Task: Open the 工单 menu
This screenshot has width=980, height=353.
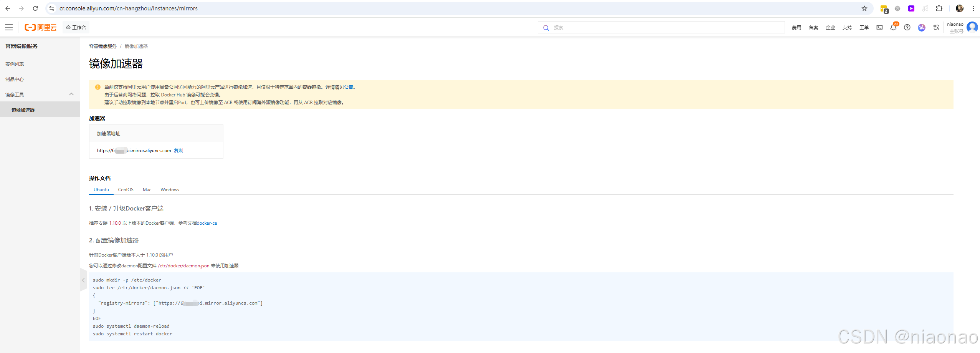Action: (x=864, y=28)
